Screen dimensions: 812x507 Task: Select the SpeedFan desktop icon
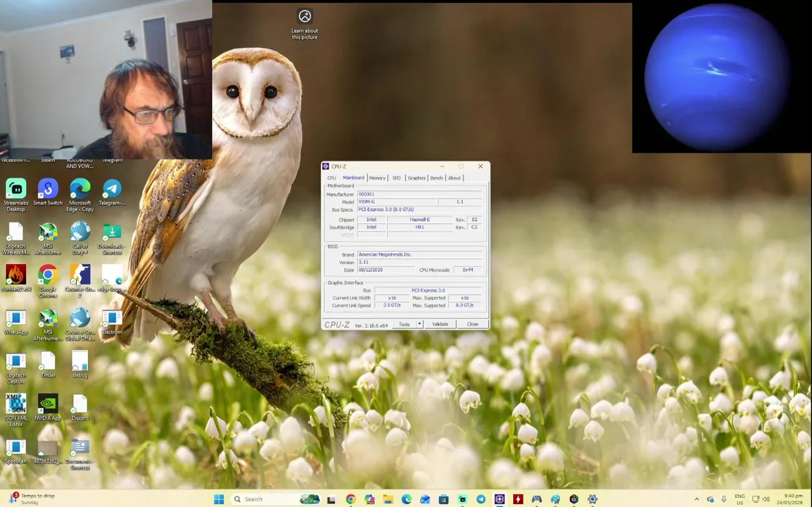point(15,451)
